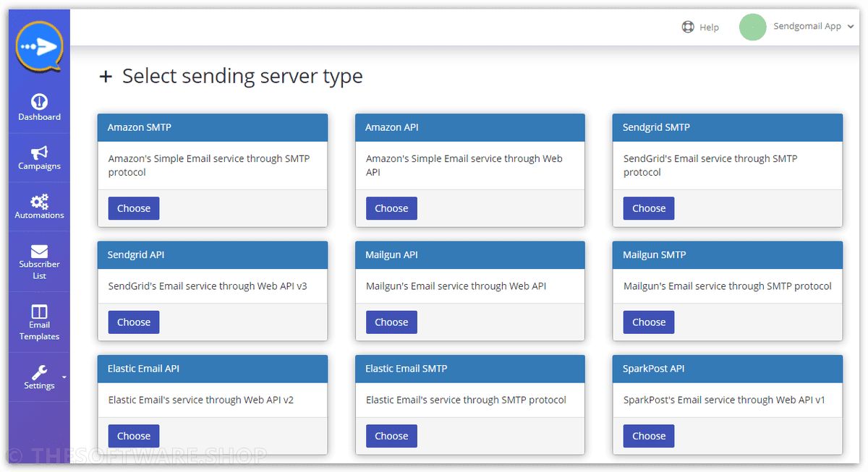Image resolution: width=868 pixels, height=472 pixels.
Task: Click the green user avatar
Action: tap(753, 27)
